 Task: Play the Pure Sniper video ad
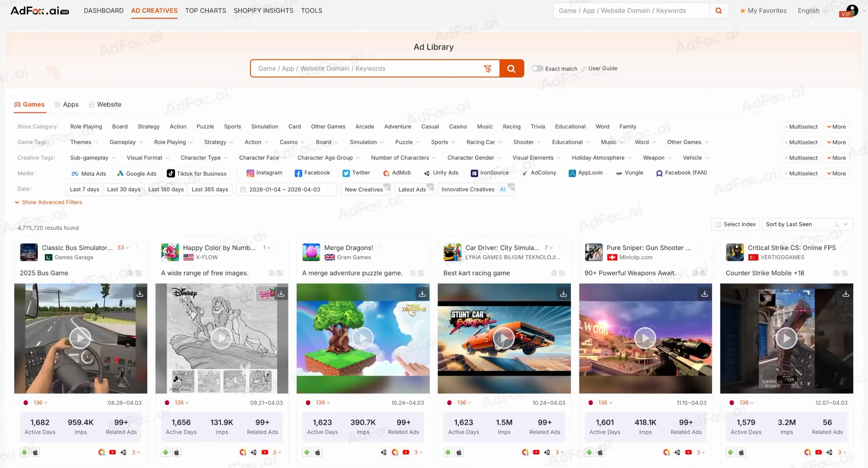[645, 338]
